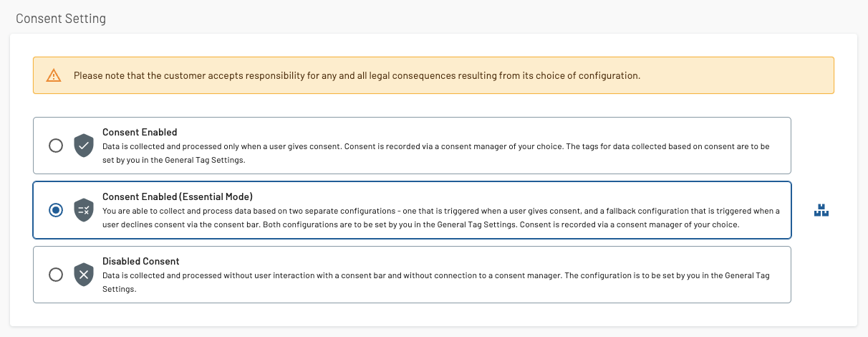
Task: Click the 'Disabled Consent' option title
Action: click(x=141, y=261)
